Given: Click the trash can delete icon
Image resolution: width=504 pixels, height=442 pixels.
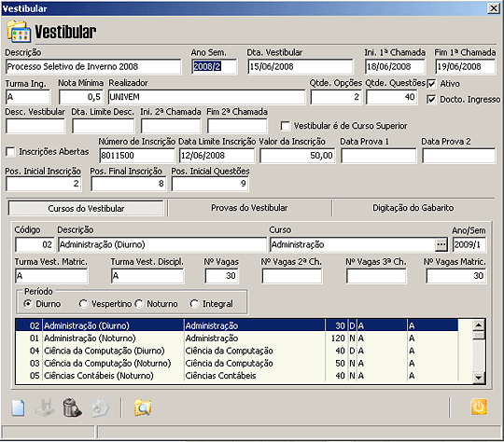Looking at the screenshot, I should coord(72,407).
